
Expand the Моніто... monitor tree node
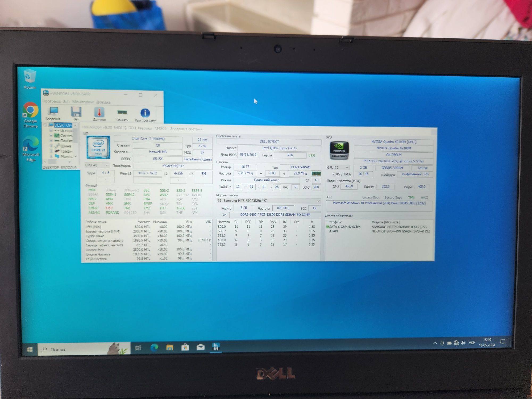[x=51, y=156]
